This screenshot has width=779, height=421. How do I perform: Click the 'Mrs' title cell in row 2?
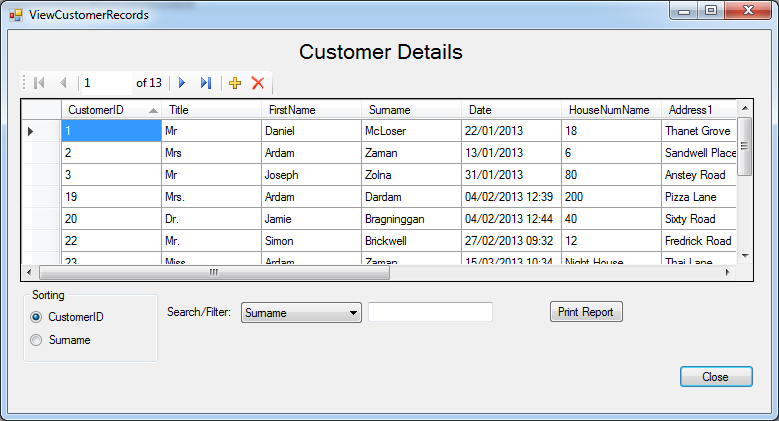[211, 153]
